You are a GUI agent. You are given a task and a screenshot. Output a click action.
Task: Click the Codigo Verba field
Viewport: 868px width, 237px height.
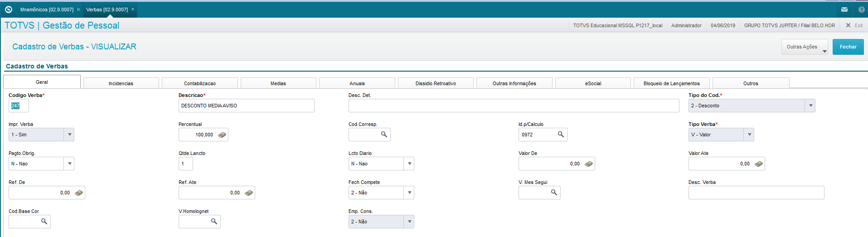(x=19, y=106)
